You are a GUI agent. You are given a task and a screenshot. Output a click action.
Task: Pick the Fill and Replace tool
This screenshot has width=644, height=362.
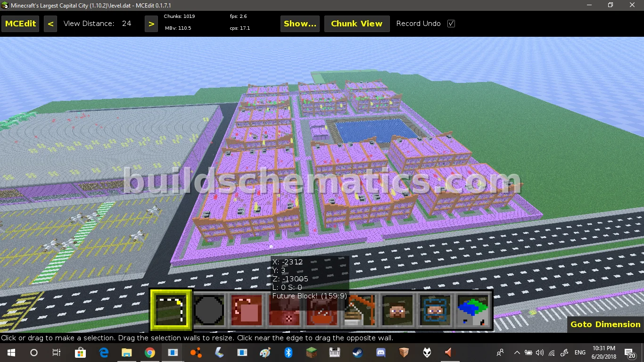coord(284,310)
